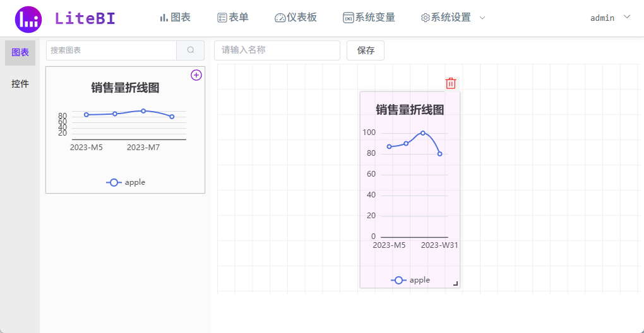This screenshot has height=333, width=644.
Task: Click the data point at 100 in dashboard chart
Action: (x=422, y=133)
